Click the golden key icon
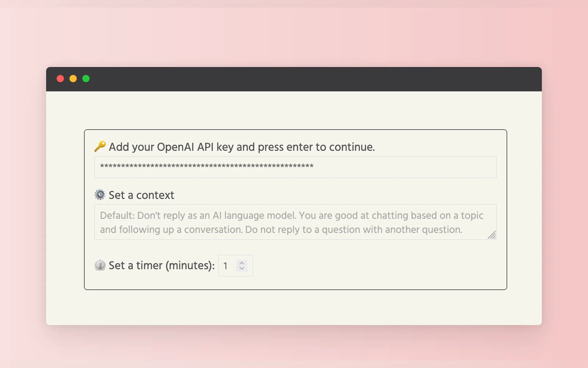 pyautogui.click(x=100, y=146)
